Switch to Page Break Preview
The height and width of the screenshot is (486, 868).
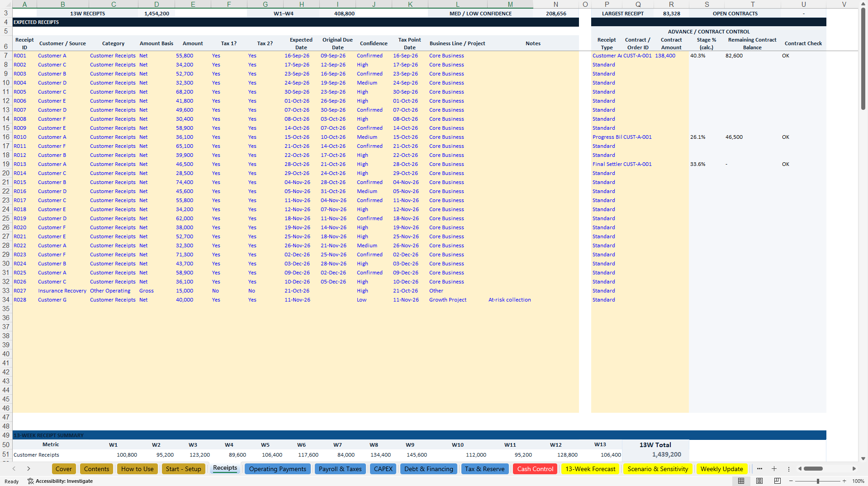tap(778, 481)
